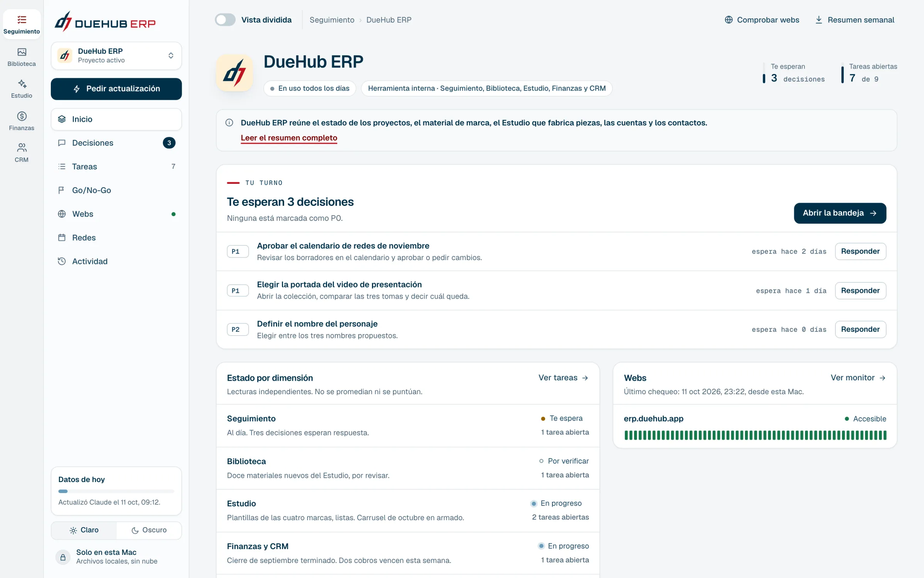Expand the DueHub ERP project selector
The height and width of the screenshot is (578, 924).
click(116, 56)
